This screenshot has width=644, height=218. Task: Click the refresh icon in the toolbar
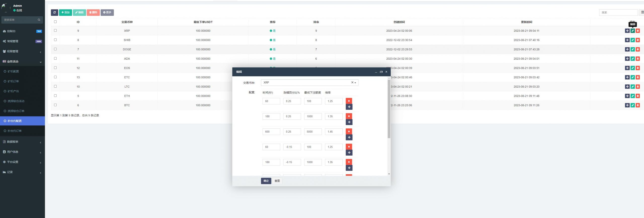[x=54, y=12]
